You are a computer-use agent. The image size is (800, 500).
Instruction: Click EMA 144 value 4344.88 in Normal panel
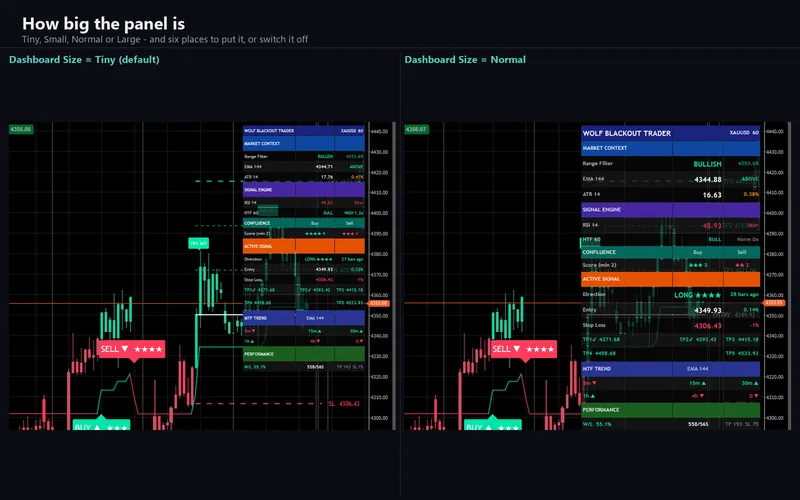point(708,180)
